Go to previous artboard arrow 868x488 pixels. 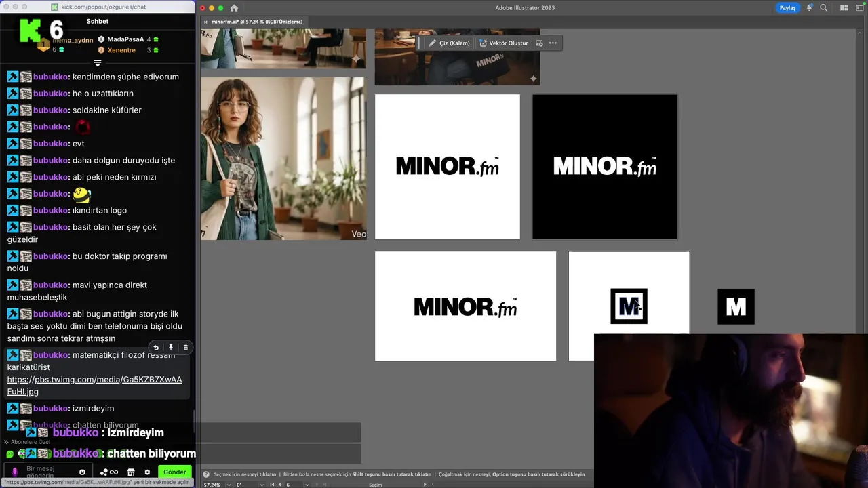click(x=280, y=485)
